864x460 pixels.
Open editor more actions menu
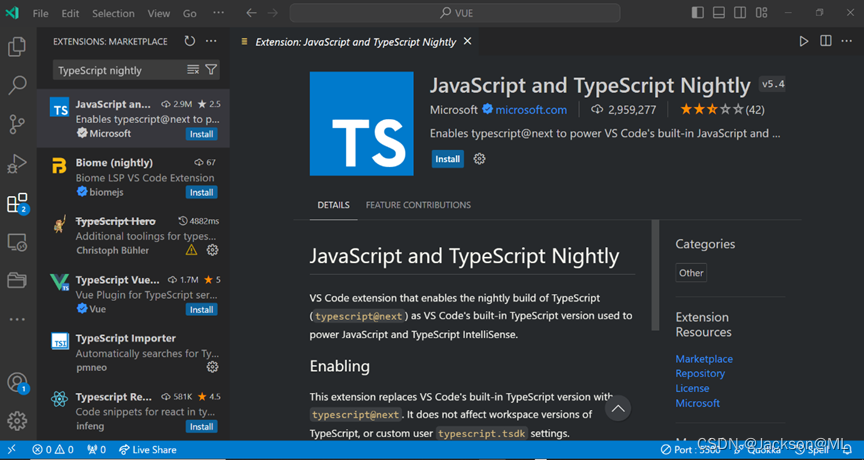847,41
